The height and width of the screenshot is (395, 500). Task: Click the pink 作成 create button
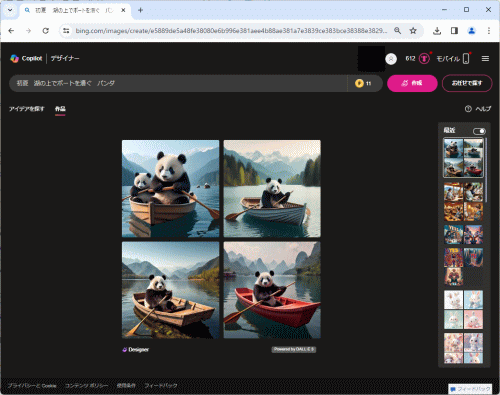click(412, 83)
